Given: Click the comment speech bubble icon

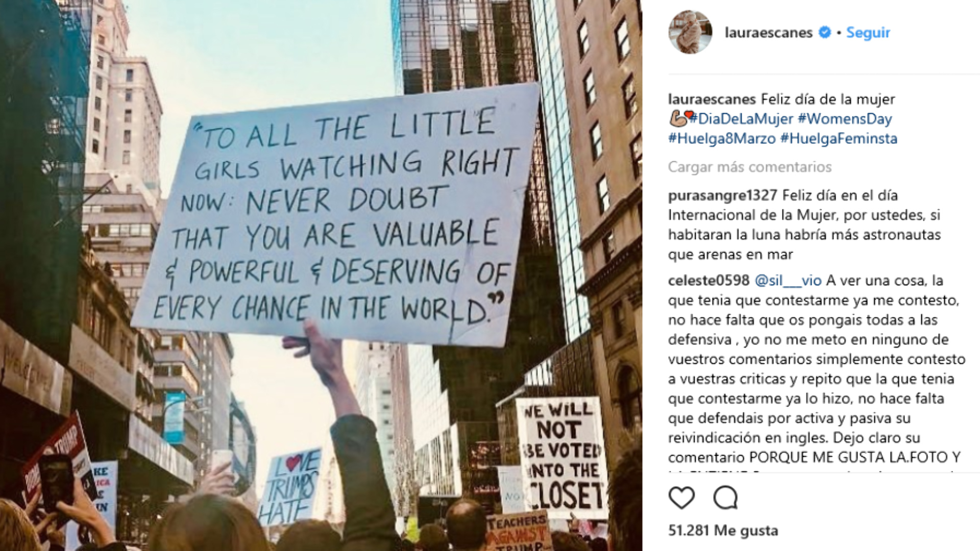Looking at the screenshot, I should pyautogui.click(x=725, y=497).
